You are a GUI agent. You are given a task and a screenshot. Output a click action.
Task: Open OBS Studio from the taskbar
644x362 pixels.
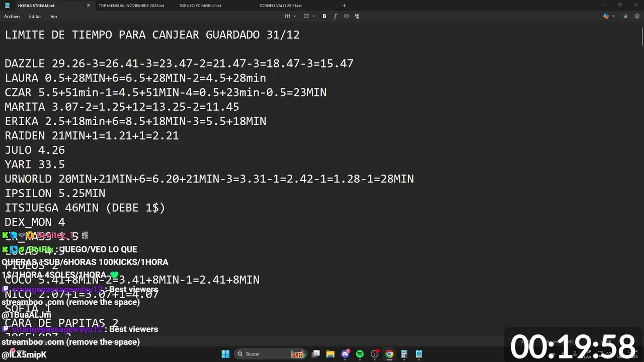[x=374, y=354]
